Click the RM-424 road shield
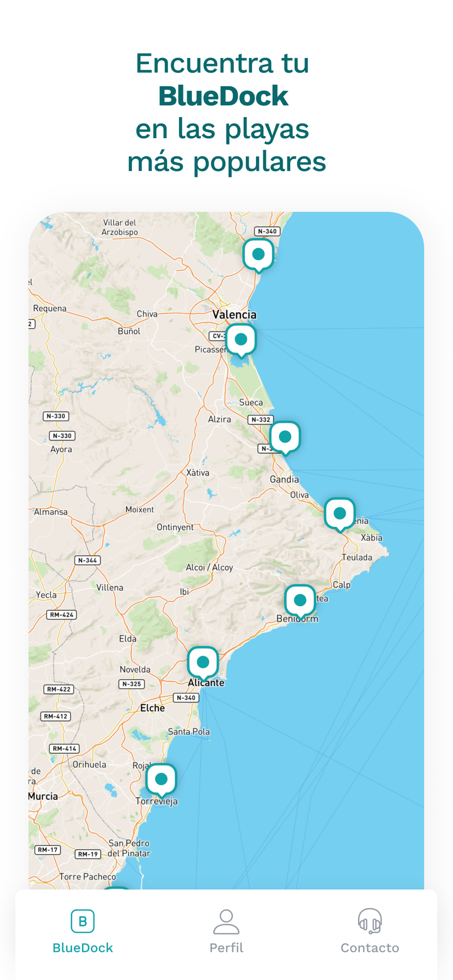 coord(62,614)
